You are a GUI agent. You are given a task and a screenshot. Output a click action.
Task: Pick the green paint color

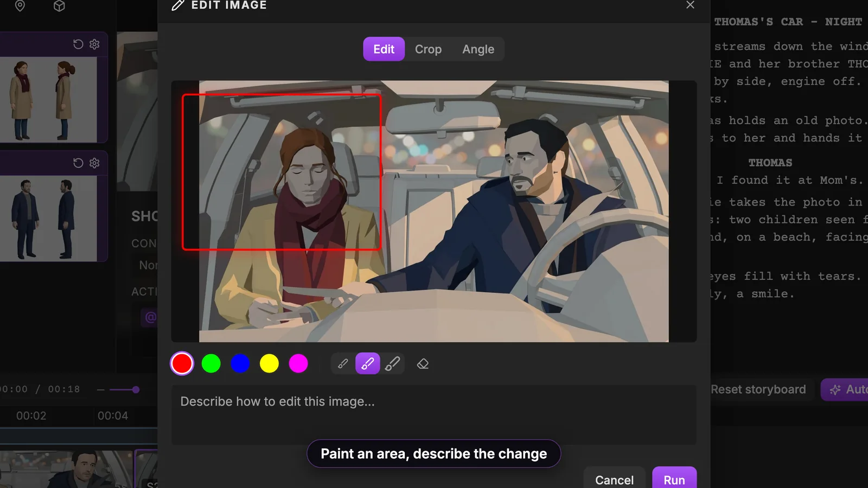[211, 363]
